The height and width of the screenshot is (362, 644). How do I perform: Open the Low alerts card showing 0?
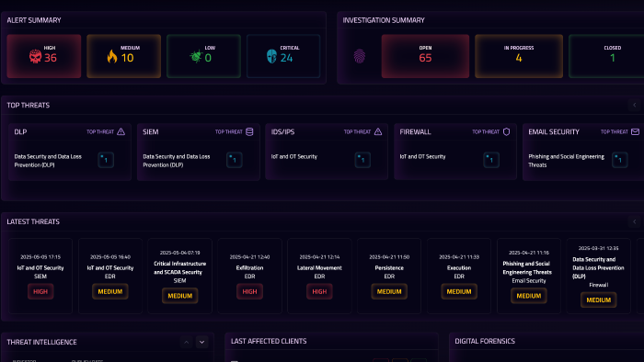[203, 56]
